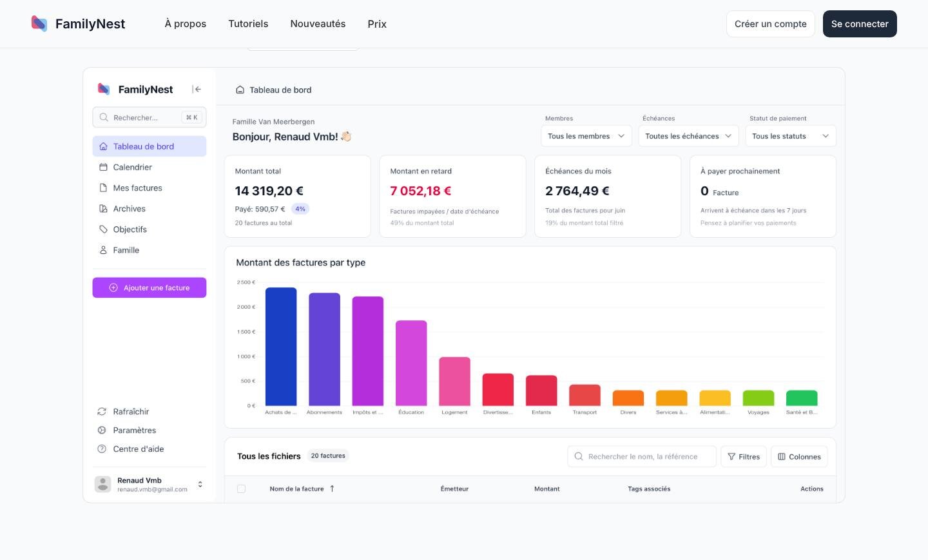Click the blue Achats de... bar in the chart
Viewport: 928px width, 560px height.
(281, 347)
